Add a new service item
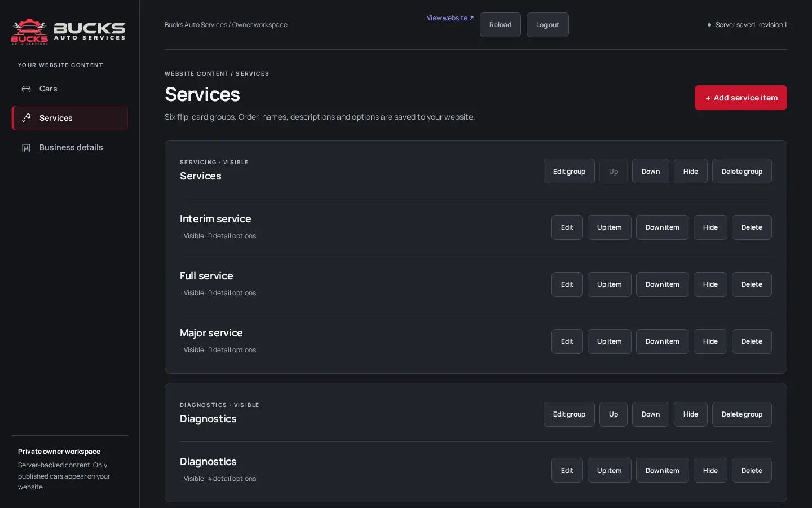 pyautogui.click(x=741, y=98)
